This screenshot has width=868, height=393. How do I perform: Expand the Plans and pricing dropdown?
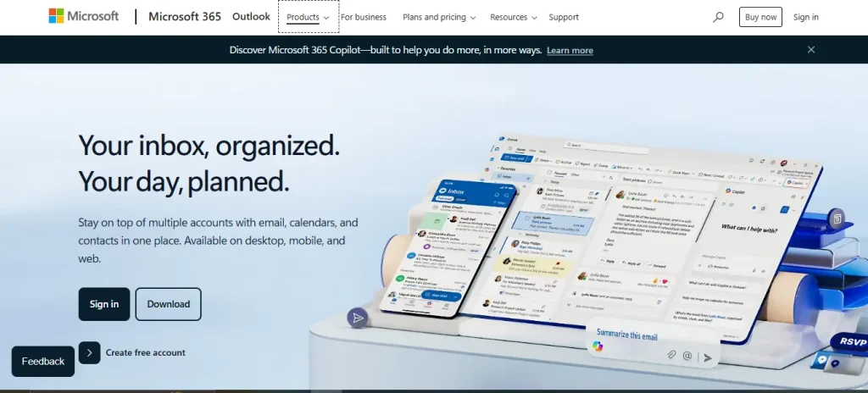point(439,17)
